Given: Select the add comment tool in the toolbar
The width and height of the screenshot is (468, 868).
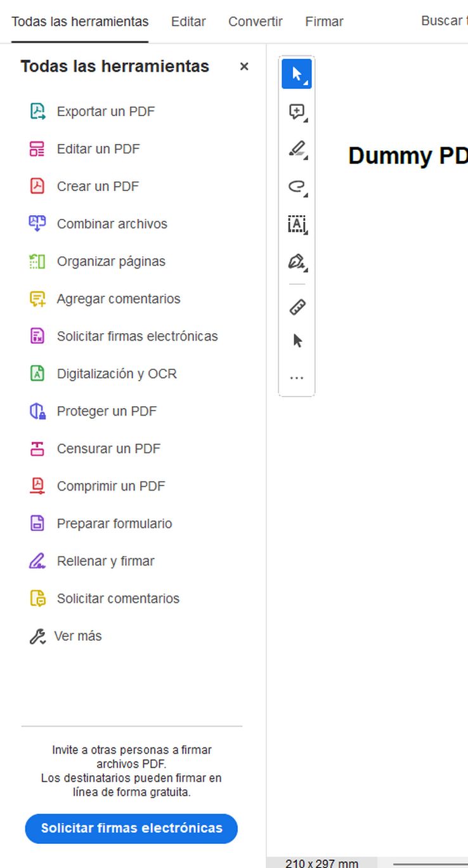Looking at the screenshot, I should 295,110.
